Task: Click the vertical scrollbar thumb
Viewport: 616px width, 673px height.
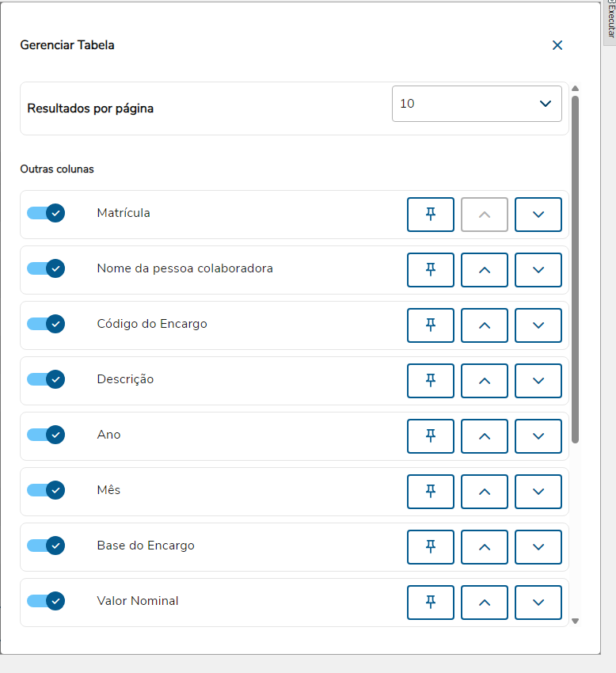Action: [x=576, y=269]
